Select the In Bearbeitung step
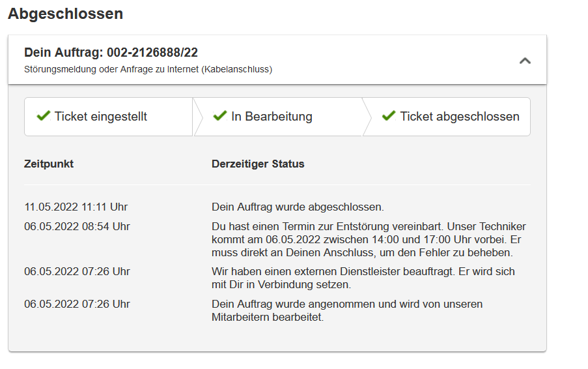 tap(272, 117)
